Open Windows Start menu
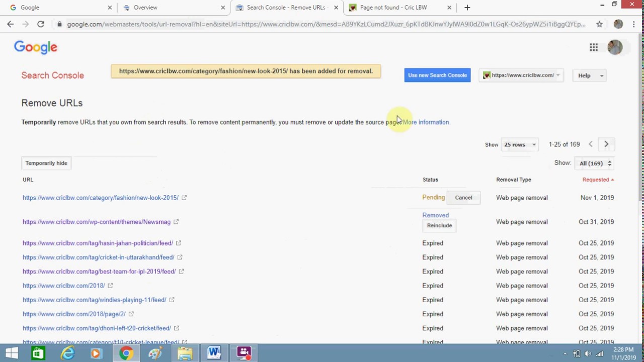644x362 pixels. click(12, 353)
